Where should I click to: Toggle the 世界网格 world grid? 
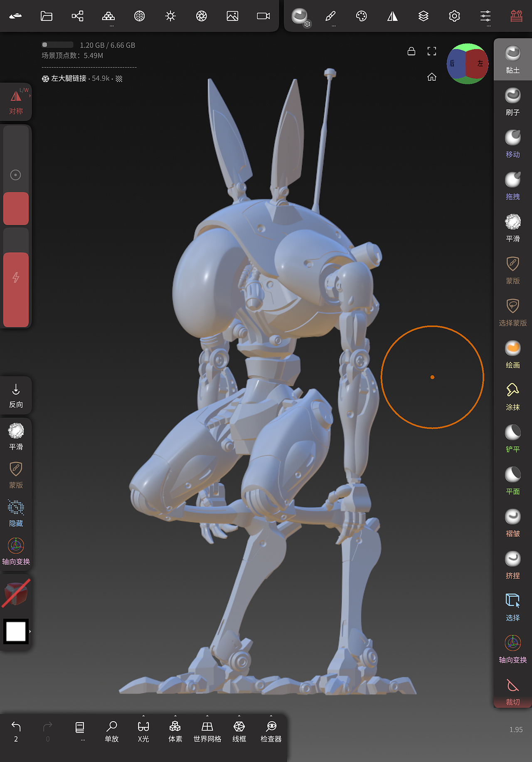207,732
